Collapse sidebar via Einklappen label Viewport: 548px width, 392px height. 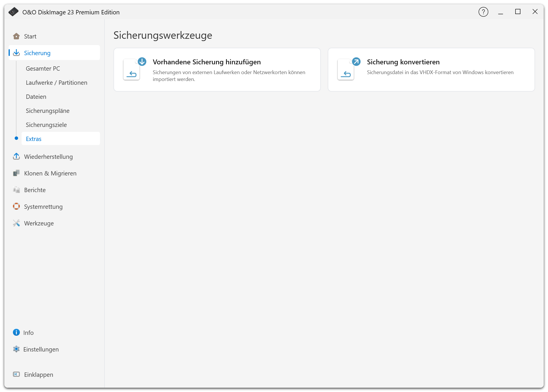(x=39, y=374)
